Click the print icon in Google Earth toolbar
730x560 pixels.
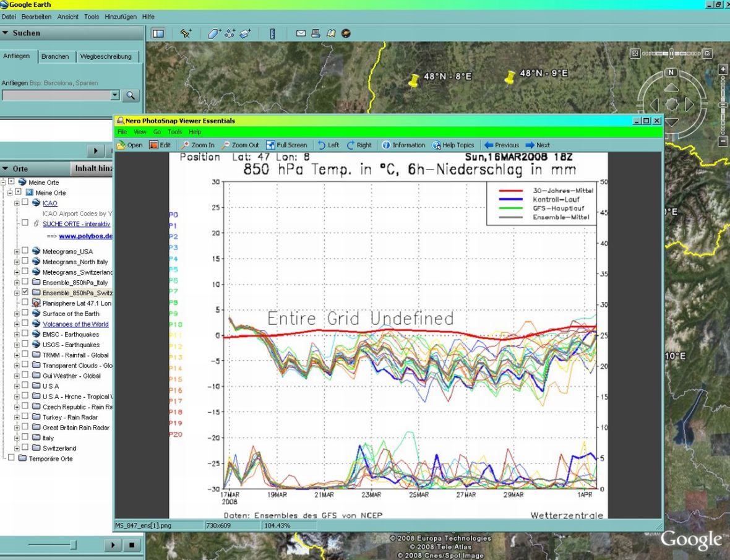pos(316,33)
